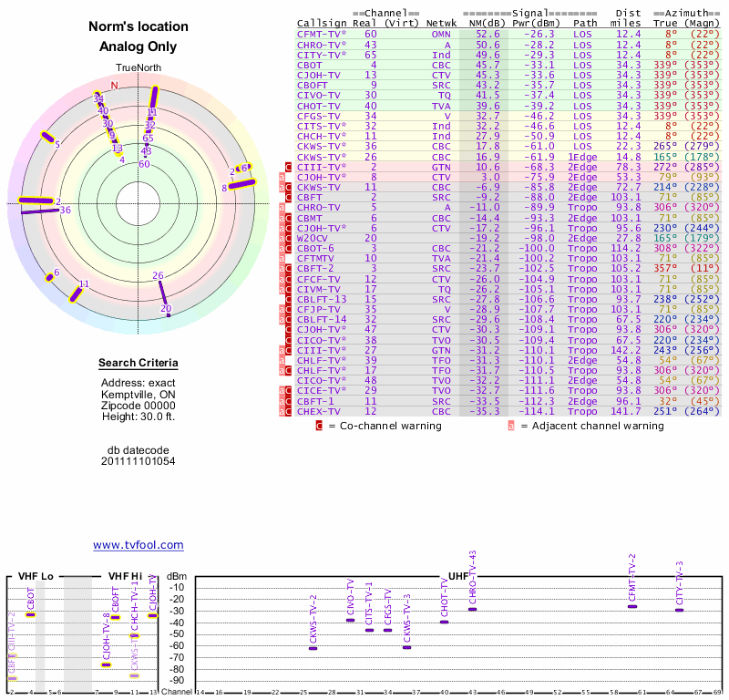Click the co-channel warning legend icon
The height and width of the screenshot is (700, 729).
319,425
